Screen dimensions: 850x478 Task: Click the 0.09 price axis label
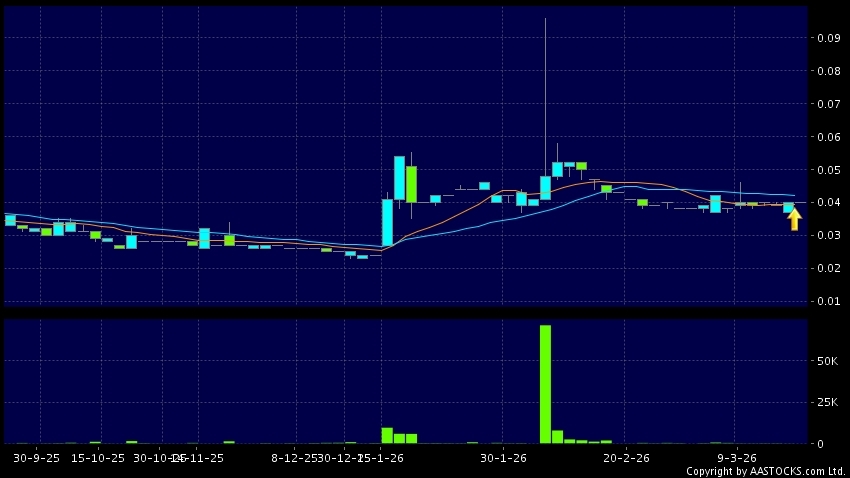pyautogui.click(x=826, y=38)
